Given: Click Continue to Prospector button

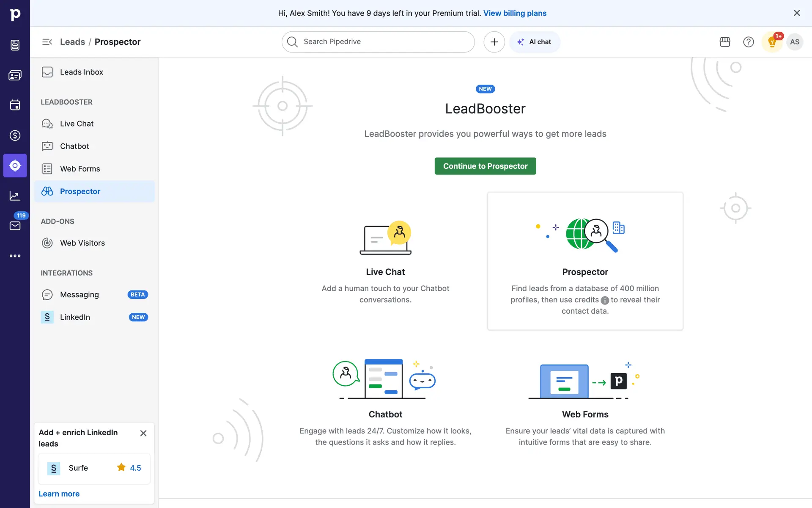Looking at the screenshot, I should [485, 166].
